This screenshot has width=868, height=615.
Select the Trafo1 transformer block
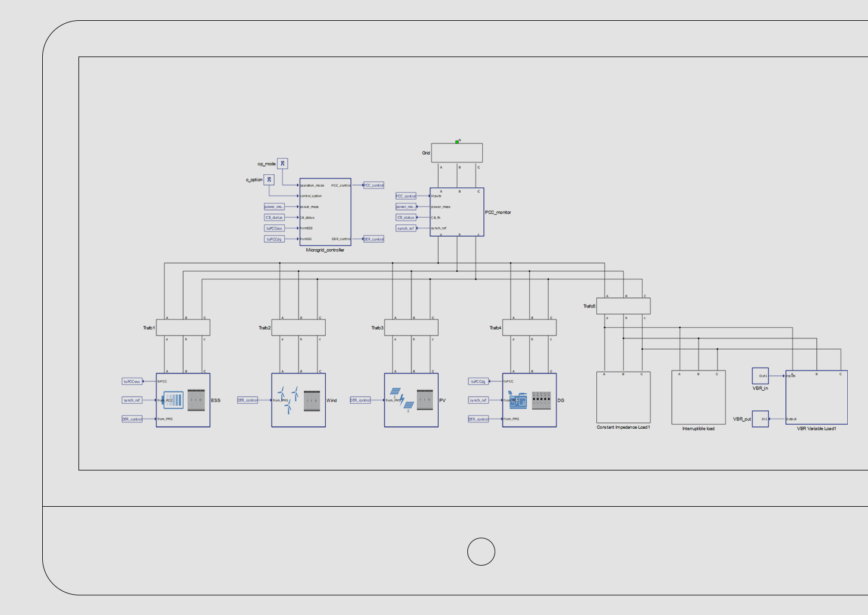183,328
